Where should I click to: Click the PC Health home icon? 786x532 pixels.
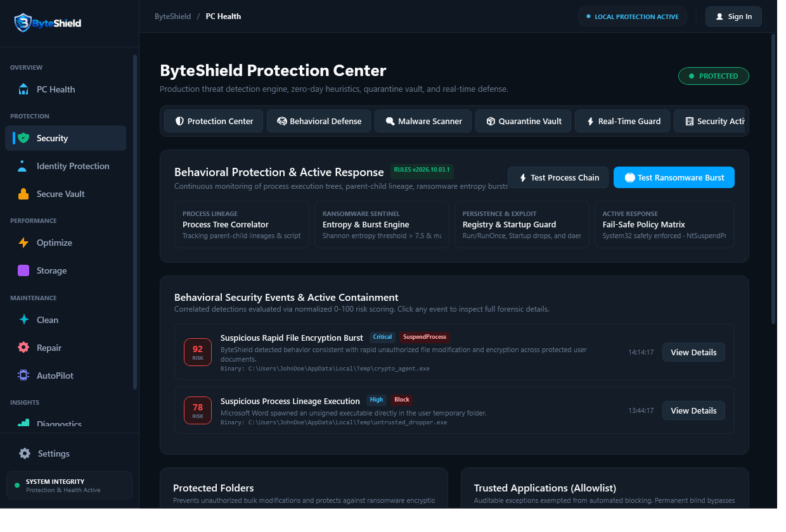click(23, 89)
